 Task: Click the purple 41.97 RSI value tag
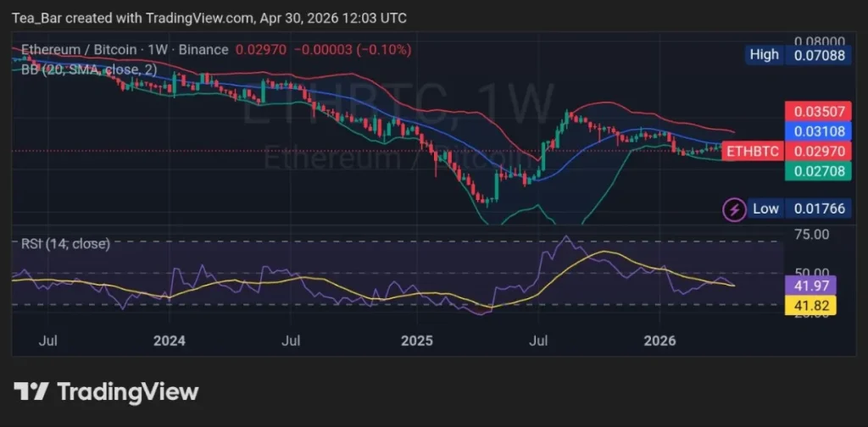(x=811, y=286)
